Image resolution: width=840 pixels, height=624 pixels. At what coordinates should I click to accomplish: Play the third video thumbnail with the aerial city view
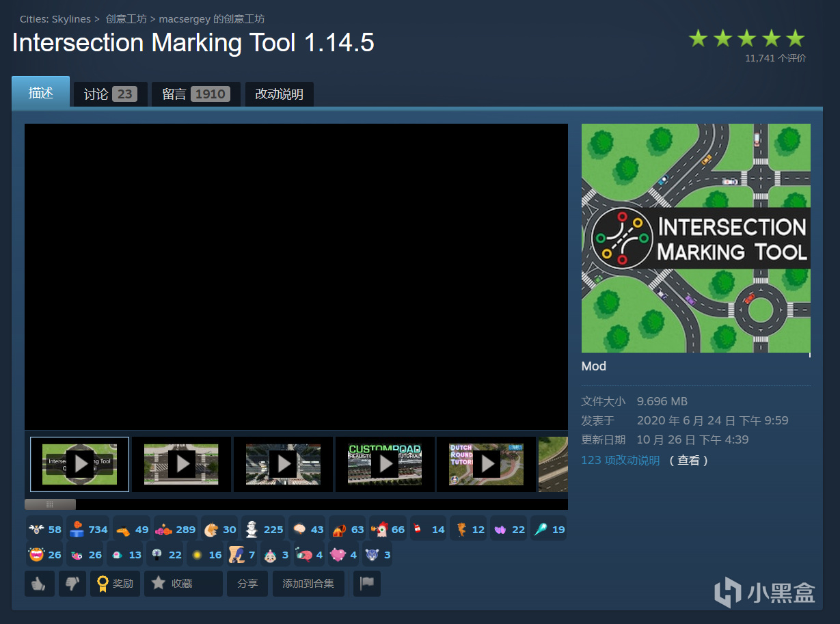tap(283, 464)
